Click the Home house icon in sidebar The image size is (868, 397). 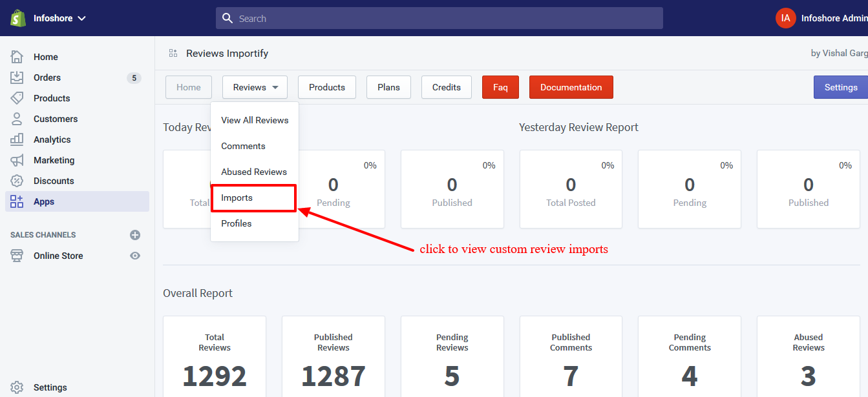pyautogui.click(x=17, y=57)
